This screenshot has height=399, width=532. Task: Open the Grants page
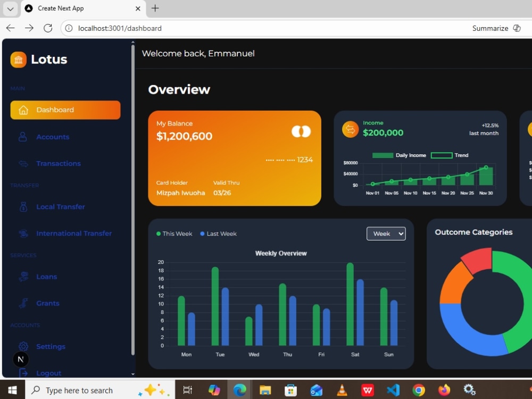pos(47,303)
